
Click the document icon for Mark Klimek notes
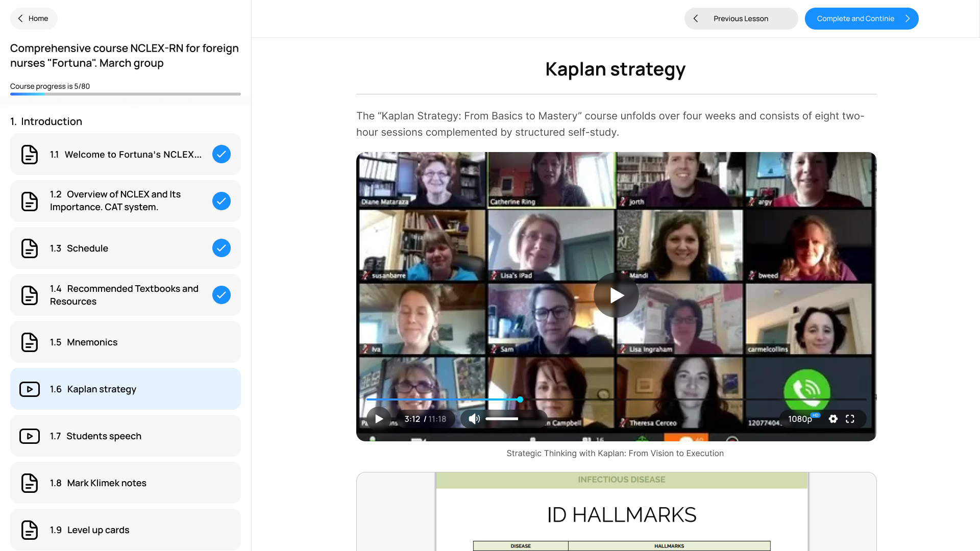30,483
